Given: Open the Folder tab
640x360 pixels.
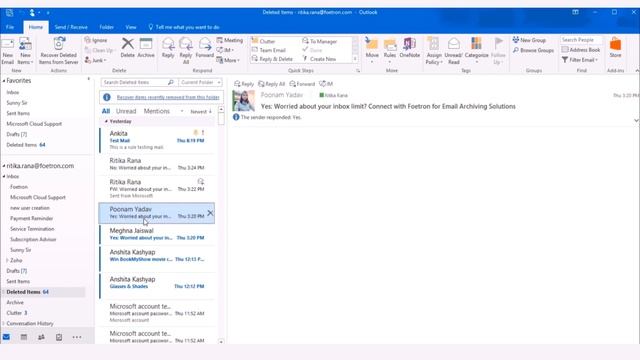Looking at the screenshot, I should click(x=107, y=27).
